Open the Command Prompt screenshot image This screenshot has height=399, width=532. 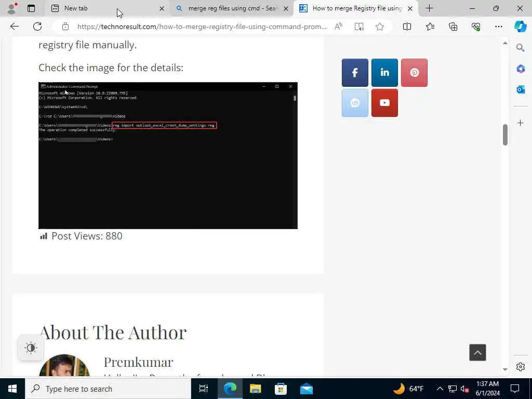coord(168,155)
